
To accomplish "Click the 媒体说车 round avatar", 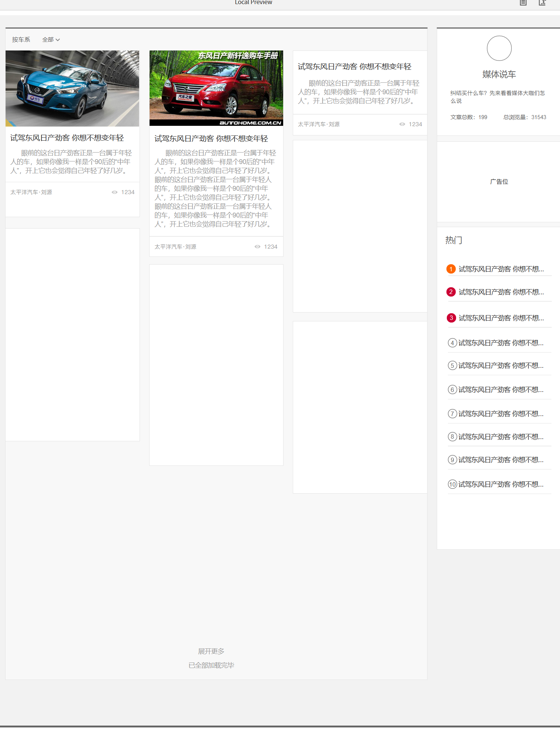I will (499, 48).
